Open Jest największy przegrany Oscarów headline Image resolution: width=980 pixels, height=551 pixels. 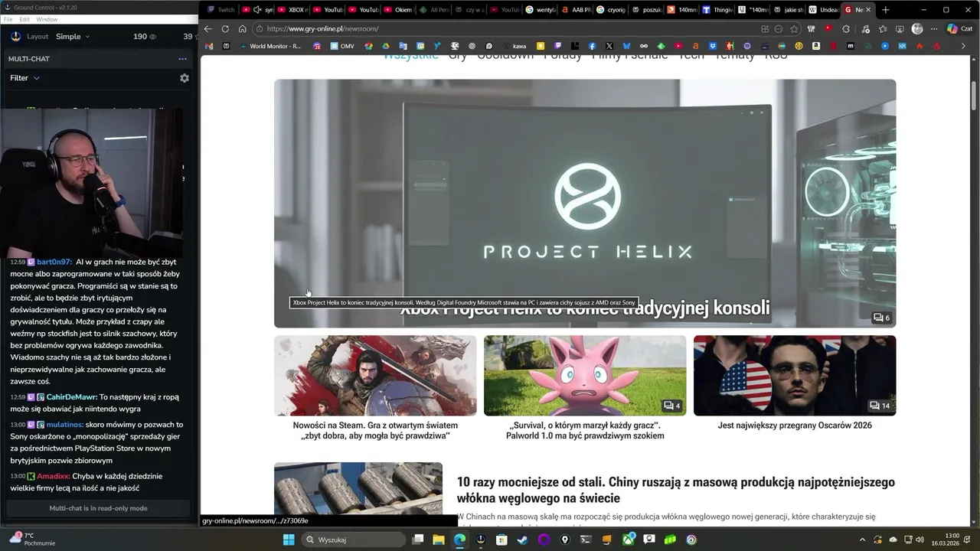click(x=795, y=425)
